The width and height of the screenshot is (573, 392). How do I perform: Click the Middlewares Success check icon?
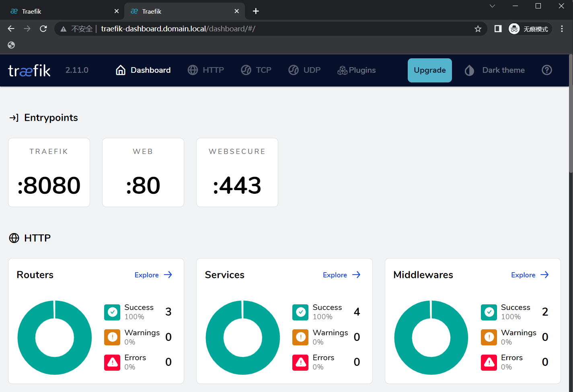coord(489,312)
